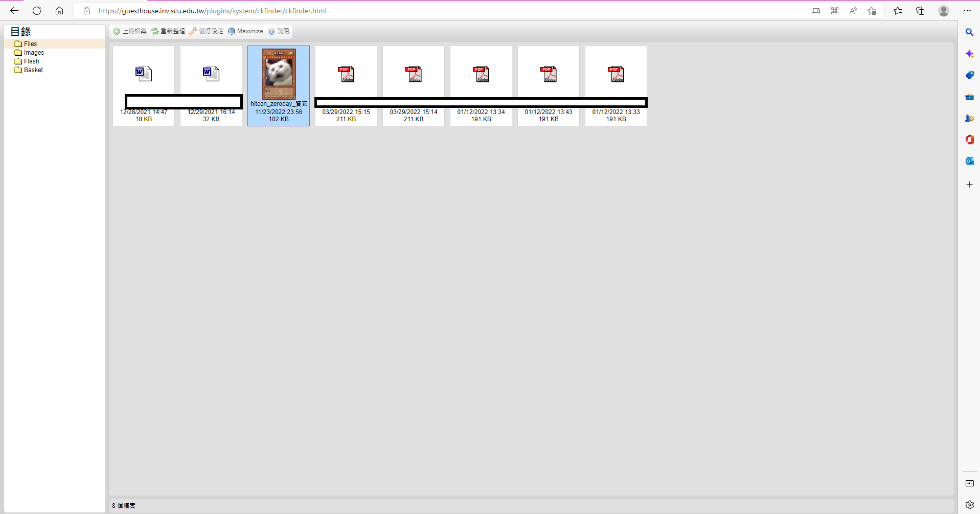Select PDF file dated 01/12/2022 13:34

pyautogui.click(x=481, y=85)
